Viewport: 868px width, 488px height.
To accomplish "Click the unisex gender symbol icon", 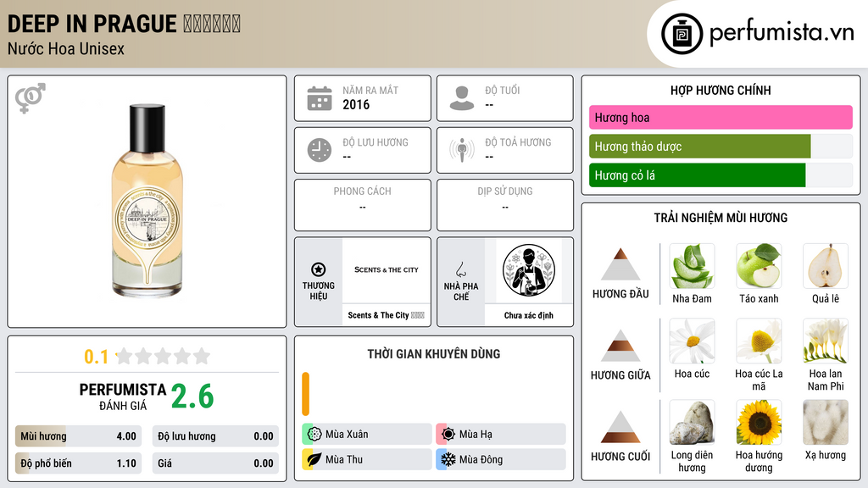I will [31, 98].
